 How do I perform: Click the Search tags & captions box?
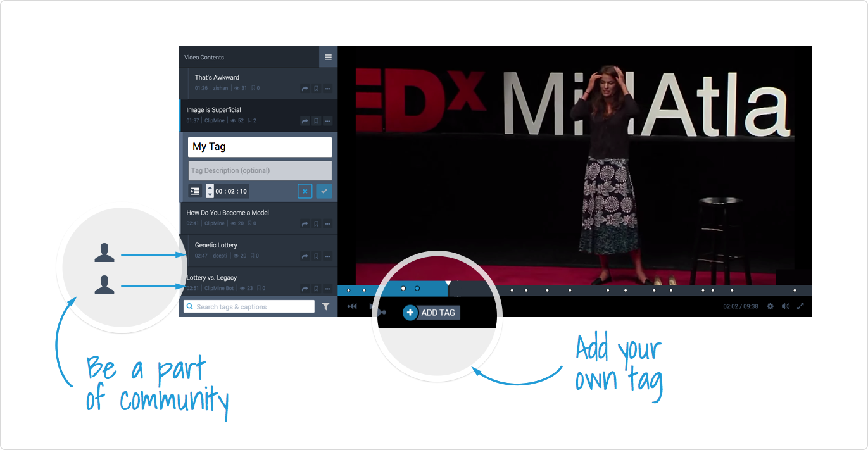click(249, 306)
